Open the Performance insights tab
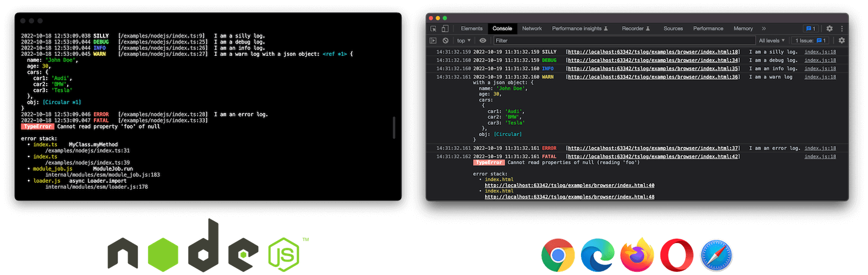868x275 pixels. click(580, 29)
